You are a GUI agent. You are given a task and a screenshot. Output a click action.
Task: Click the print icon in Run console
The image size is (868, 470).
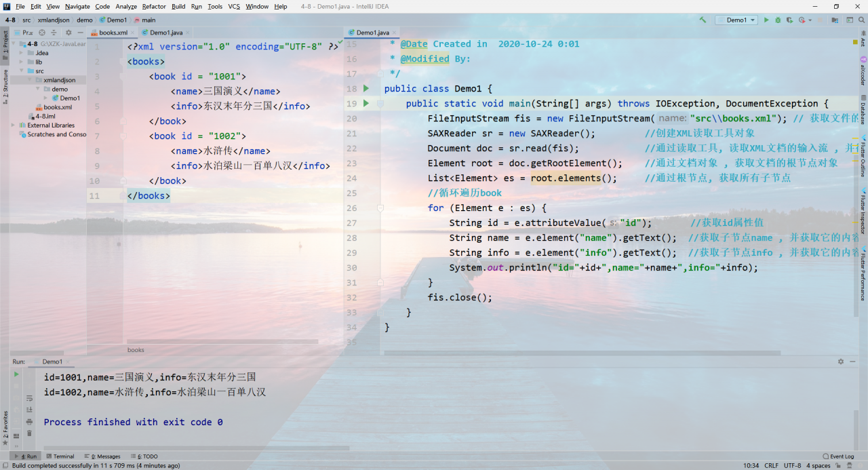tap(29, 421)
